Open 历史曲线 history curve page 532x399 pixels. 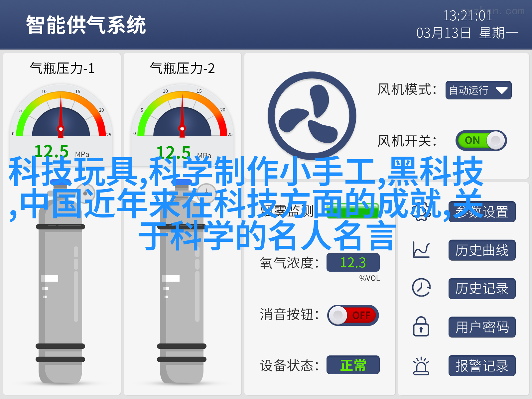tap(482, 250)
